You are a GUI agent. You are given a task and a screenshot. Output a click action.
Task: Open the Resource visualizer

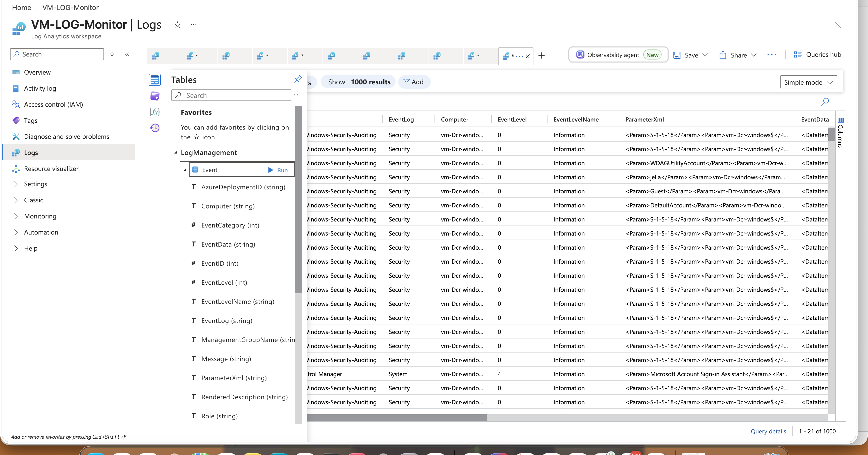(51, 169)
